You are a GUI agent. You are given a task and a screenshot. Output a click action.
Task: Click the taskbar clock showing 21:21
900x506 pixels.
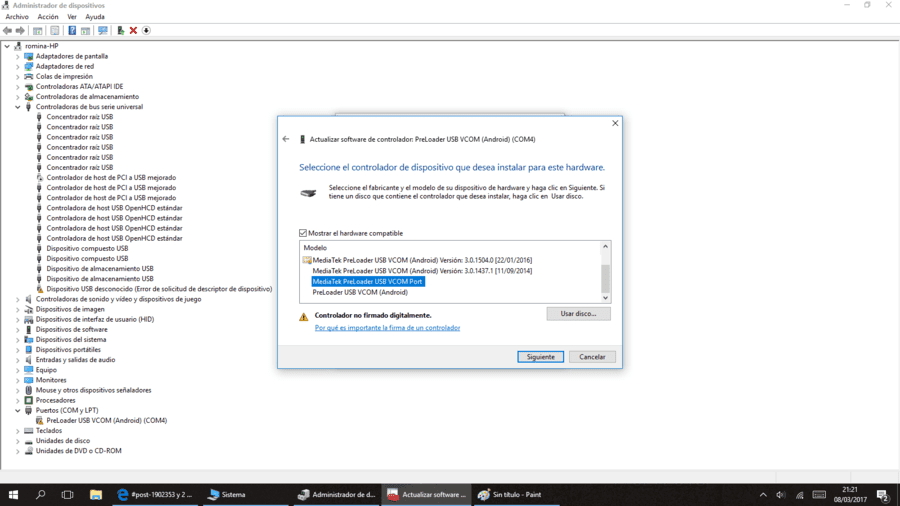850,495
